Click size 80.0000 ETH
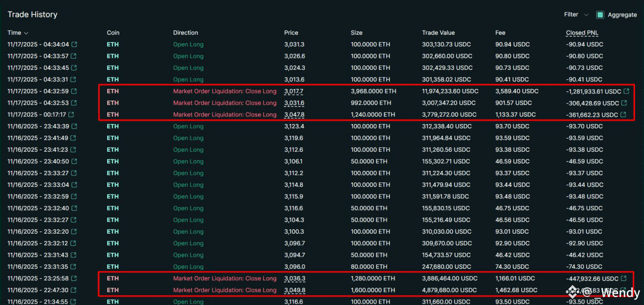The image size is (644, 305). point(369,267)
